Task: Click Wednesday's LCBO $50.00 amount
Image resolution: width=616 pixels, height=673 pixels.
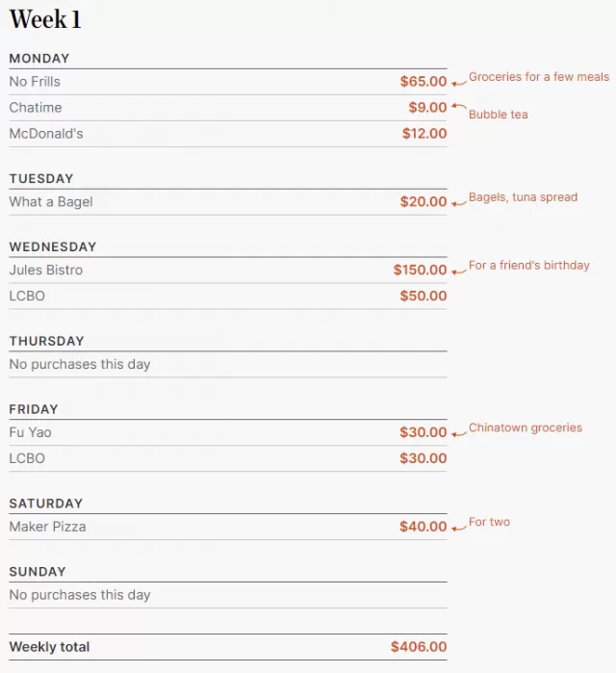Action: (423, 296)
